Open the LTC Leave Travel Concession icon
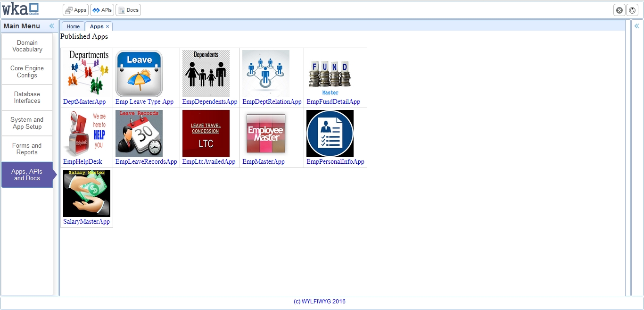 point(206,134)
